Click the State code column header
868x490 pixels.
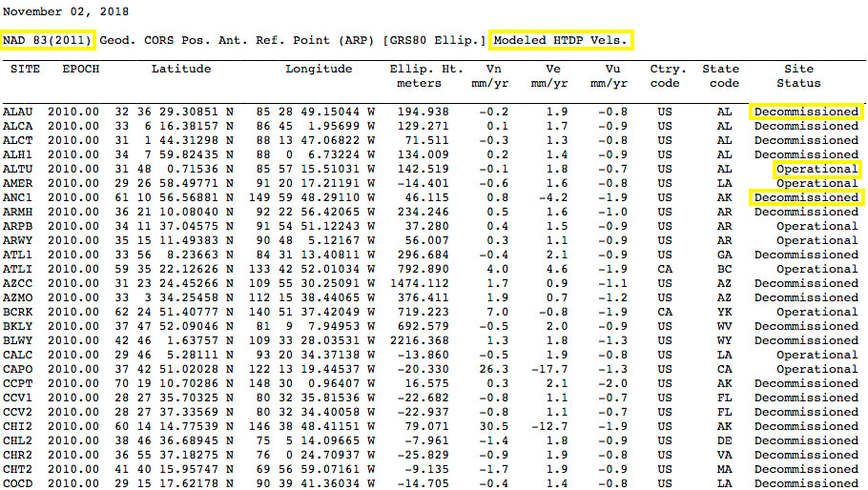(x=720, y=76)
